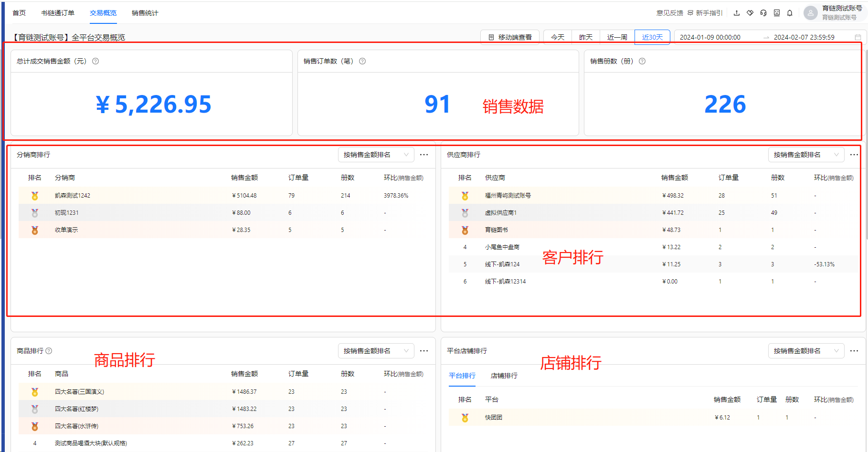Click the 3978.36% 环比 value
The height and width of the screenshot is (452, 868).
(396, 196)
